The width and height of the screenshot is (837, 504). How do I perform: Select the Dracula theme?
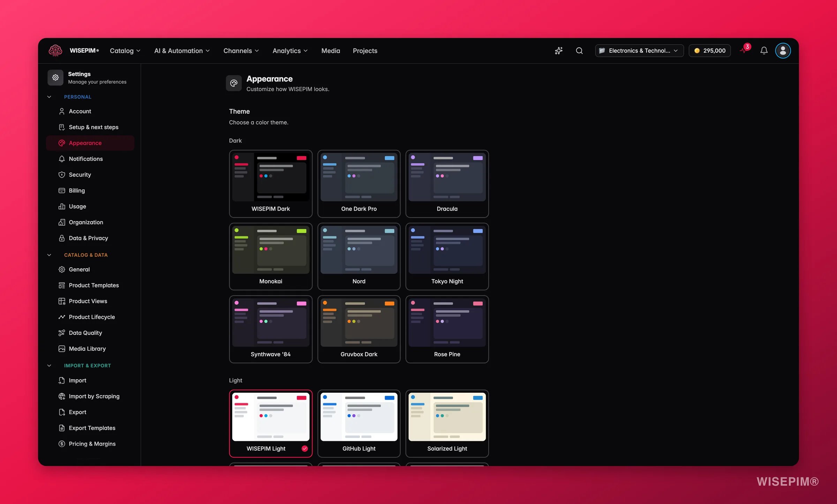[447, 184]
